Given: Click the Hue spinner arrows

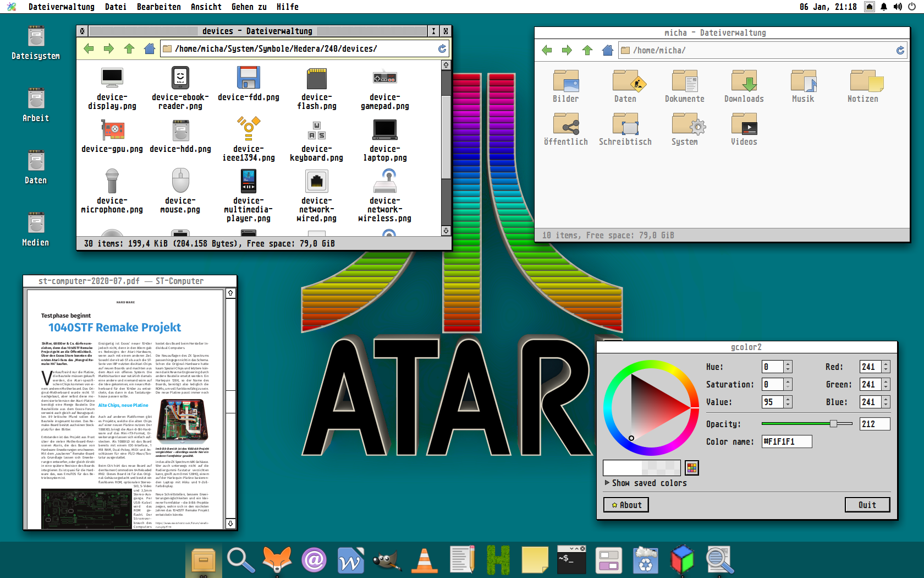Looking at the screenshot, I should [788, 367].
